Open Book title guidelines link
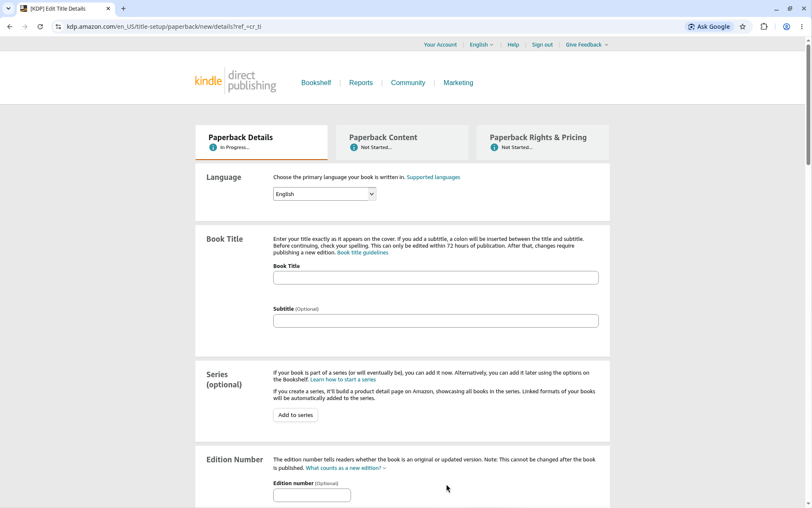The width and height of the screenshot is (812, 508). pos(362,253)
